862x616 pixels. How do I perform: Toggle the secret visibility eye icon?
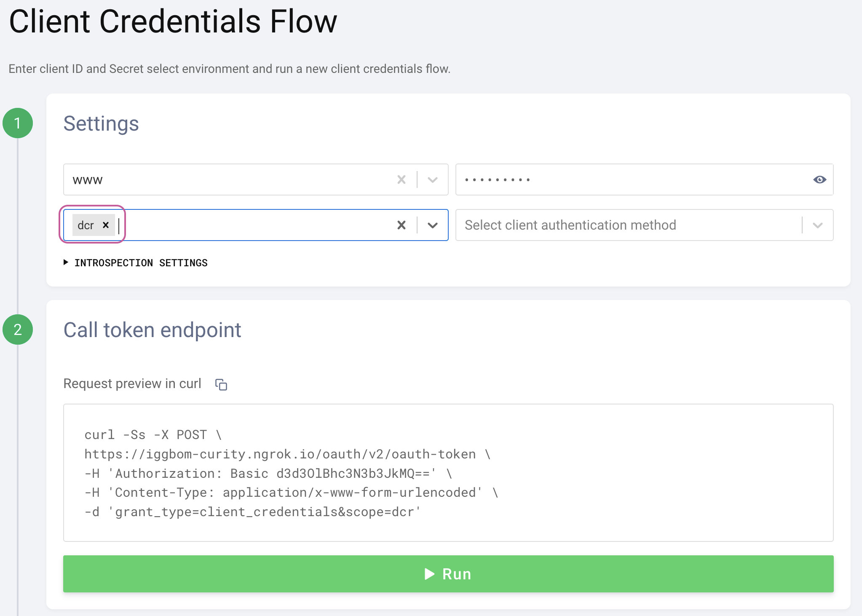tap(819, 179)
